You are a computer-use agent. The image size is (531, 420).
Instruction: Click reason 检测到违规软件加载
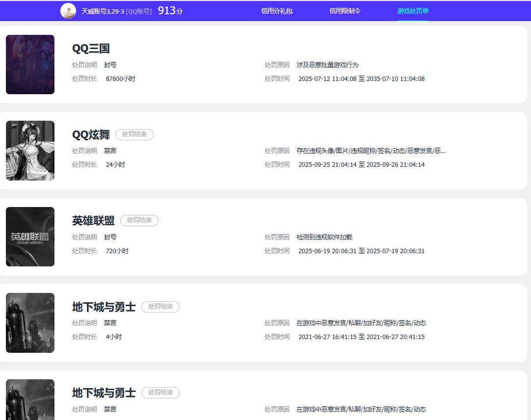tap(324, 237)
